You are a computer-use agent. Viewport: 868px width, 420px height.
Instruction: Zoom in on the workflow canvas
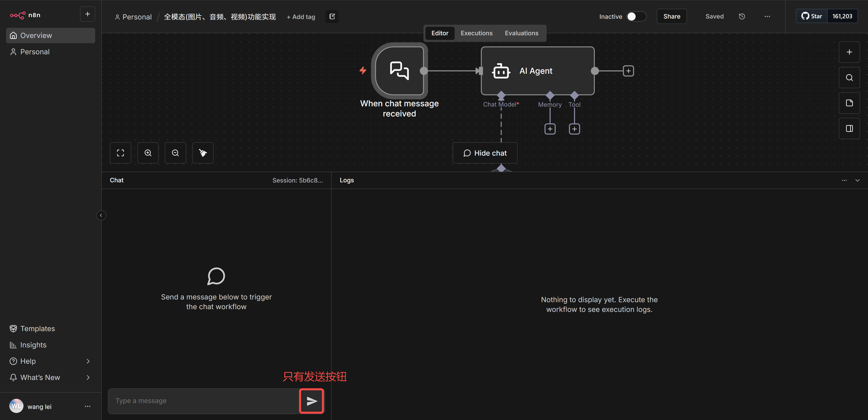(148, 153)
